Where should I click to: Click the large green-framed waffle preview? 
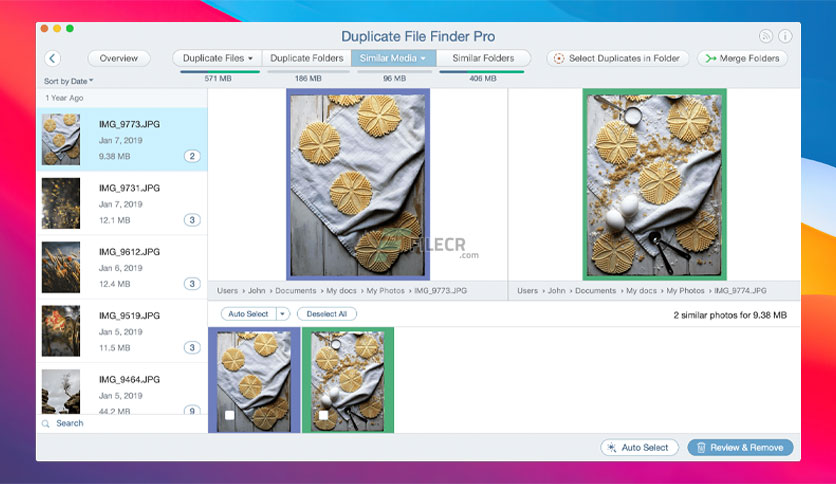click(654, 184)
